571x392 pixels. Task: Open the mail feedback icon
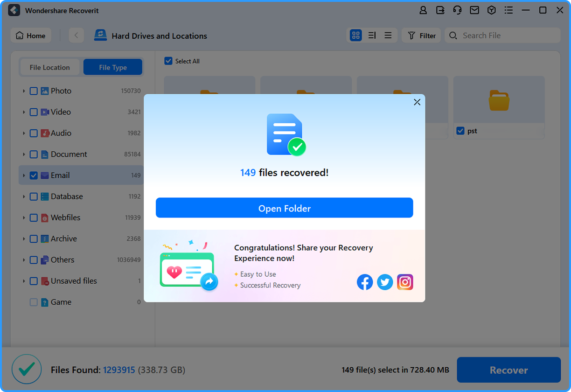pos(474,10)
